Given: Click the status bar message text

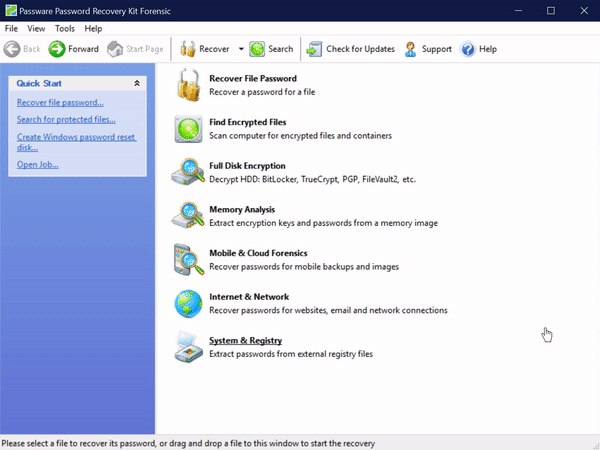Looking at the screenshot, I should [x=188, y=443].
